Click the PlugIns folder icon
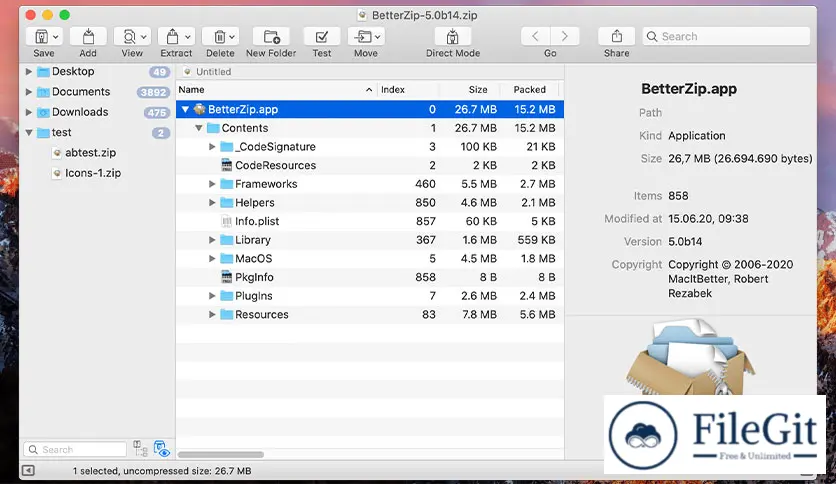Image resolution: width=836 pixels, height=484 pixels. point(227,296)
